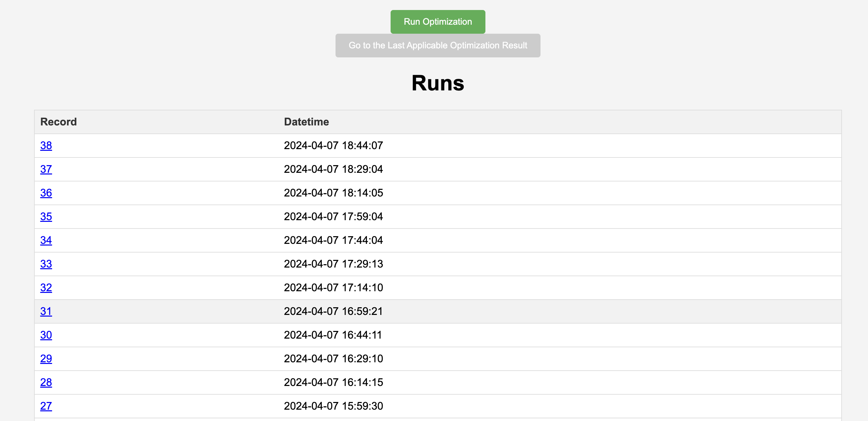View run record 35
Viewport: 868px width, 421px height.
click(x=46, y=217)
